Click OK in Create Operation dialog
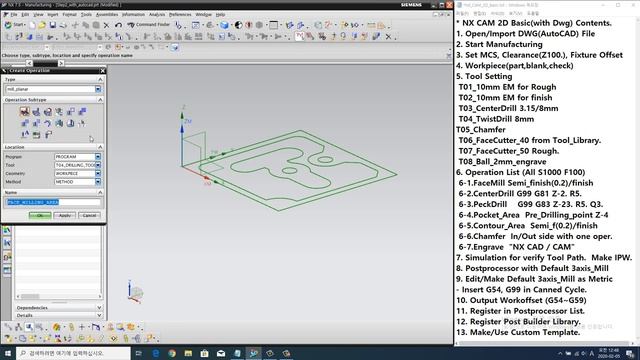 pos(40,215)
